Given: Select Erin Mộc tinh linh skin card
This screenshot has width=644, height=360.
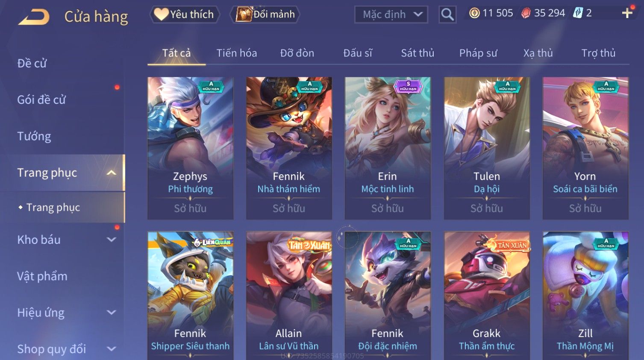Looking at the screenshot, I should click(388, 148).
